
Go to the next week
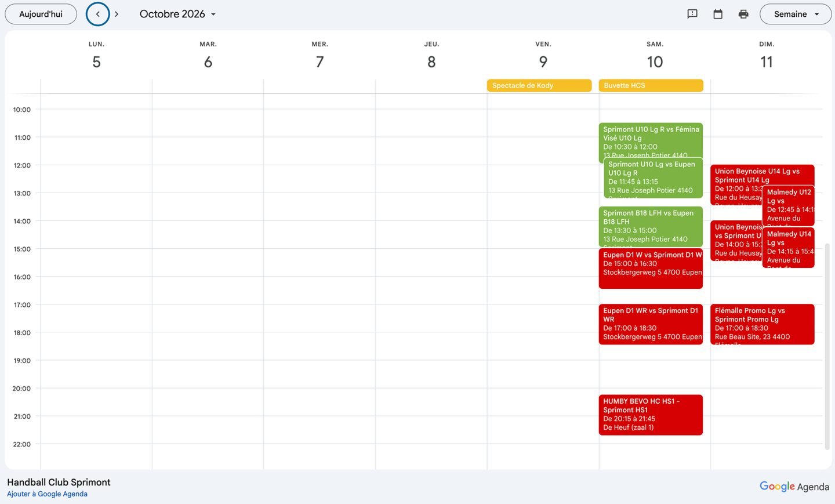[x=117, y=14]
